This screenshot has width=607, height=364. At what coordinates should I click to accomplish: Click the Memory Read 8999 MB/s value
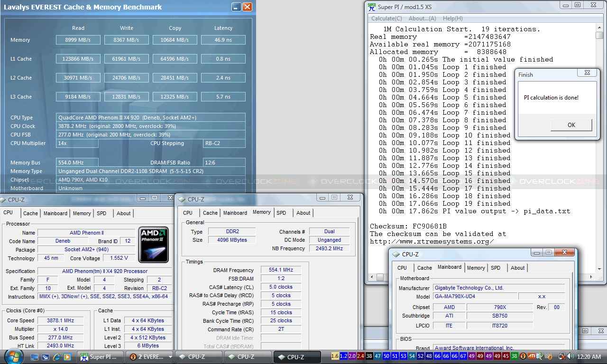pos(78,40)
